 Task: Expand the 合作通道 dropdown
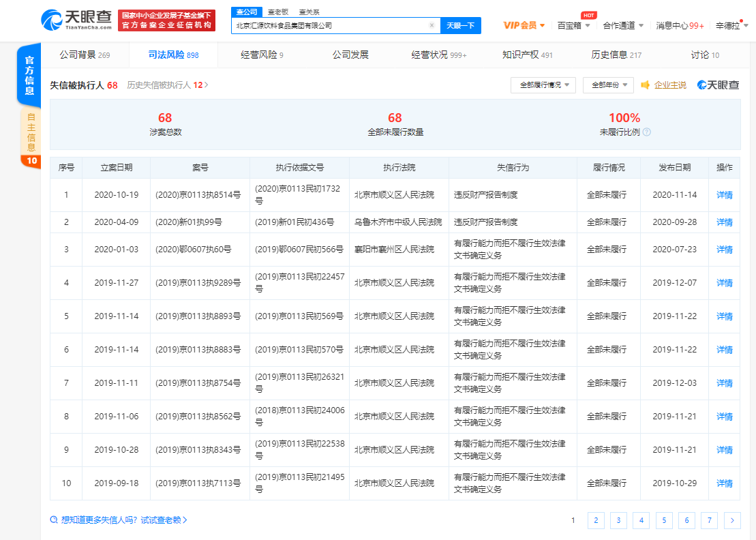(x=623, y=25)
